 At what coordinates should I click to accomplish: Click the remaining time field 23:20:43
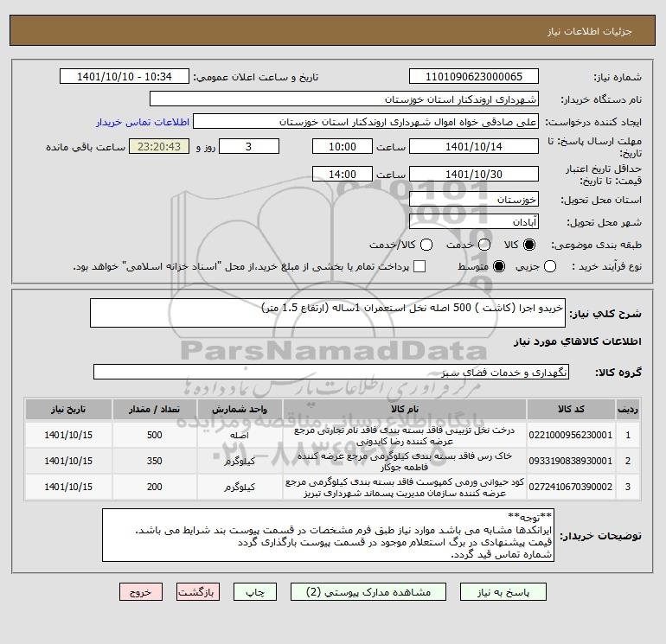point(159,147)
